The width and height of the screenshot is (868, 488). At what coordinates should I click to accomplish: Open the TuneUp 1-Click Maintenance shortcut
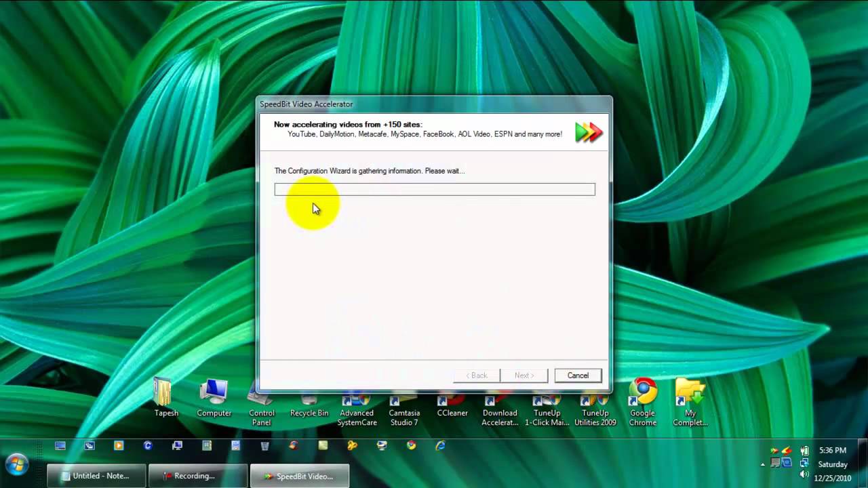coord(547,409)
